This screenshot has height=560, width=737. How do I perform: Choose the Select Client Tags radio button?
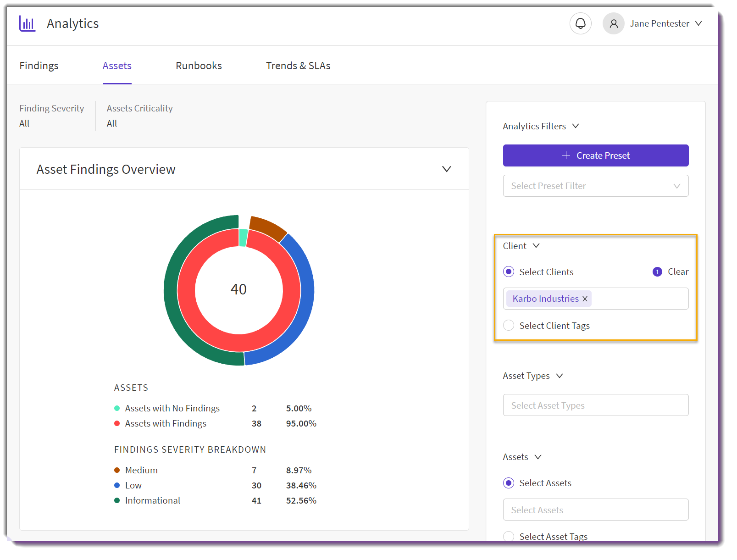pyautogui.click(x=509, y=325)
